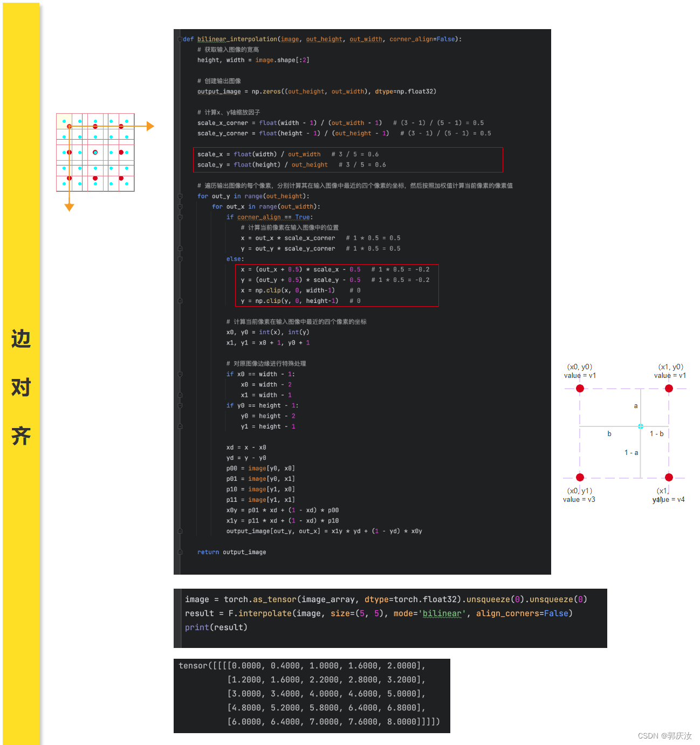The image size is (700, 745).
Task: Click the tensor output row starting with 3.0000
Action: 326,694
